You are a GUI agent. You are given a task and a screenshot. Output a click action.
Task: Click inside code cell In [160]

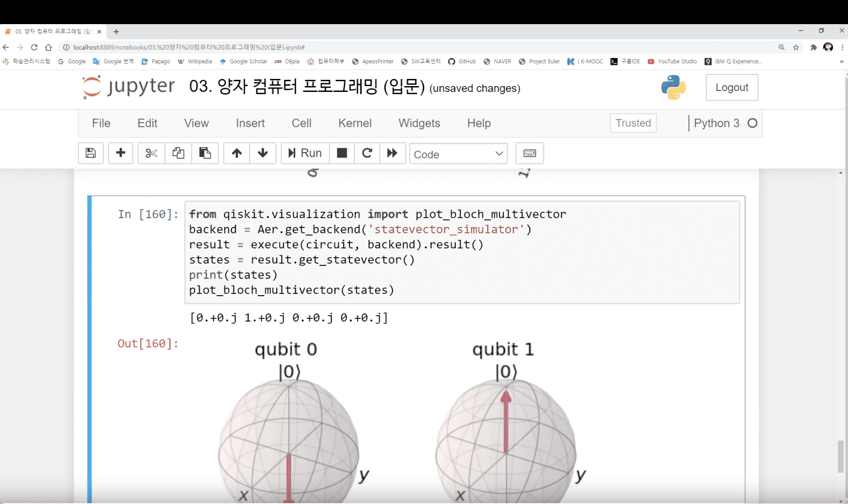462,252
